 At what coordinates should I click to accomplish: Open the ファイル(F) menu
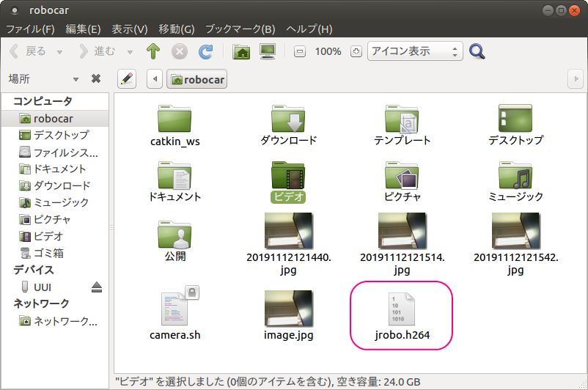(x=30, y=29)
